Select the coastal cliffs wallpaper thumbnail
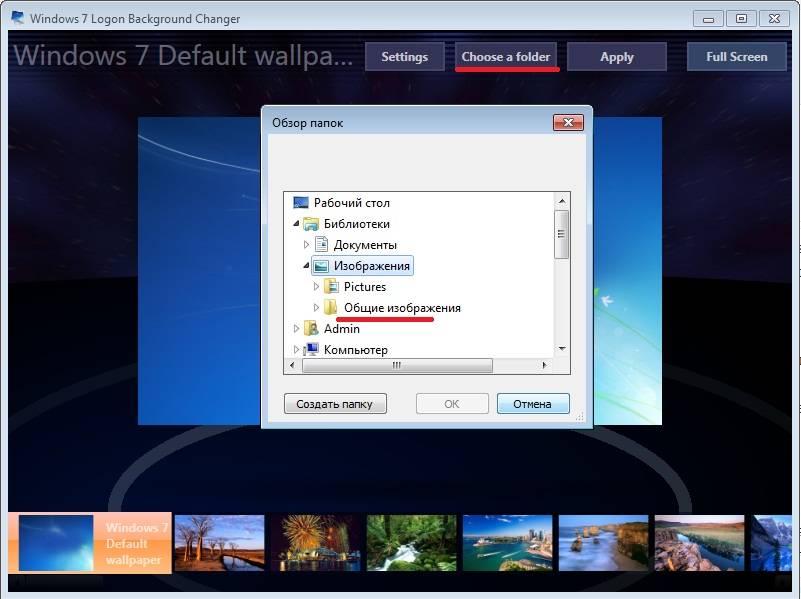Viewport: 801px width, 599px height. click(x=604, y=543)
